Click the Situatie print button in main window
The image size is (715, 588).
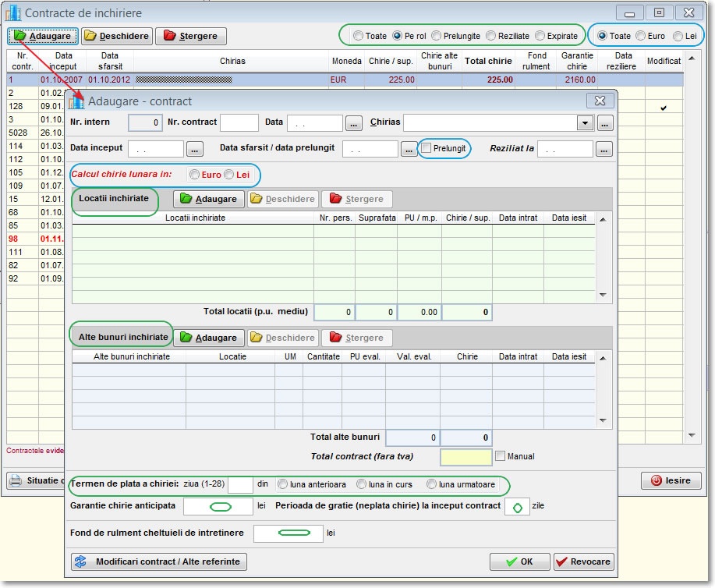(37, 480)
